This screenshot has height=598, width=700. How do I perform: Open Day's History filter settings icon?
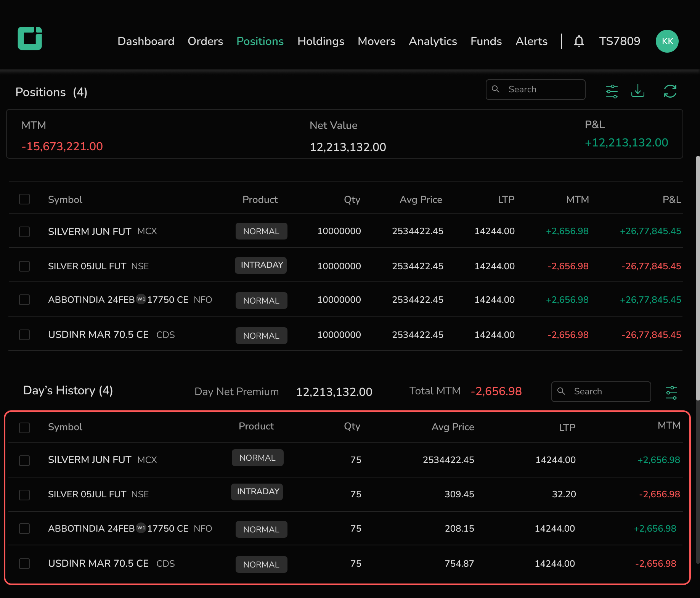pyautogui.click(x=671, y=392)
